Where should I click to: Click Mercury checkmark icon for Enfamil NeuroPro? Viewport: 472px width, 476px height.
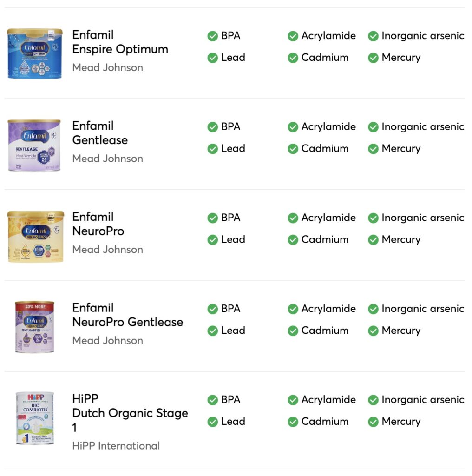[373, 240]
